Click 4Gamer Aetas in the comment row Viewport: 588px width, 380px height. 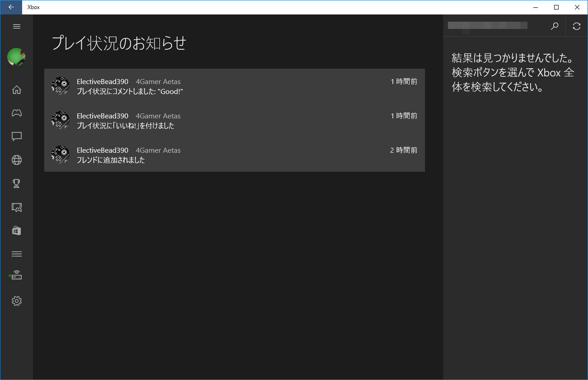[x=158, y=82]
